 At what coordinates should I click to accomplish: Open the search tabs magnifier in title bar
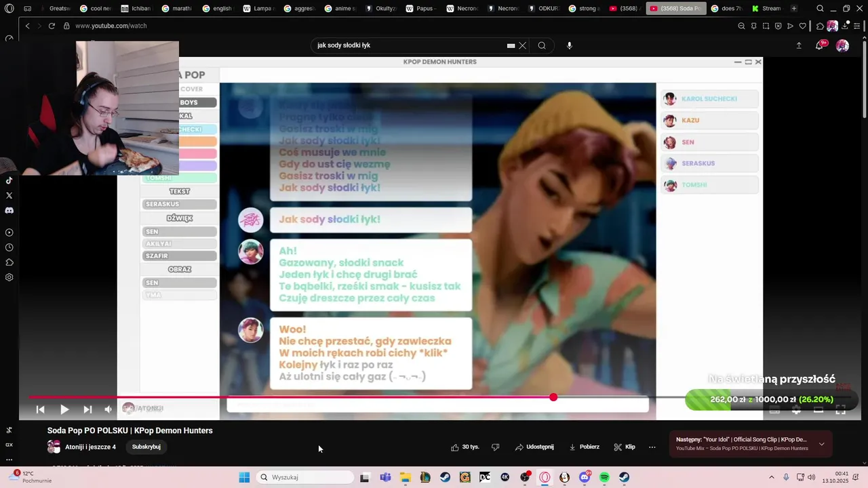[820, 9]
